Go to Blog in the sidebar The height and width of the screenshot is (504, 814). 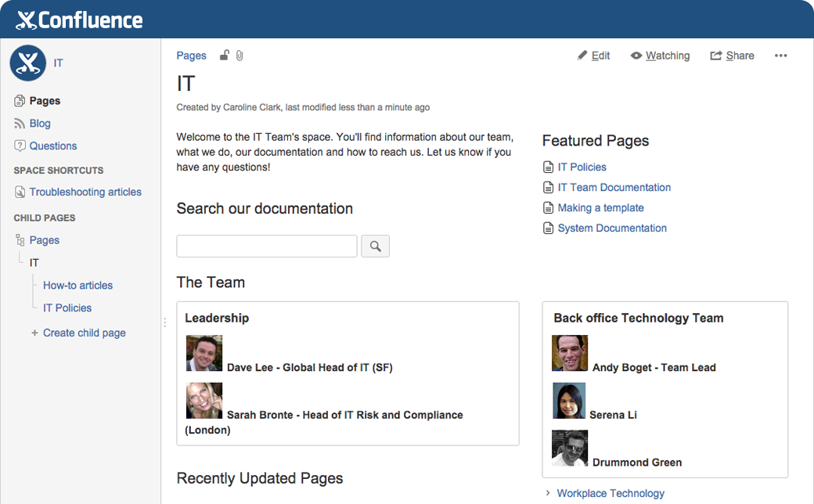point(40,124)
